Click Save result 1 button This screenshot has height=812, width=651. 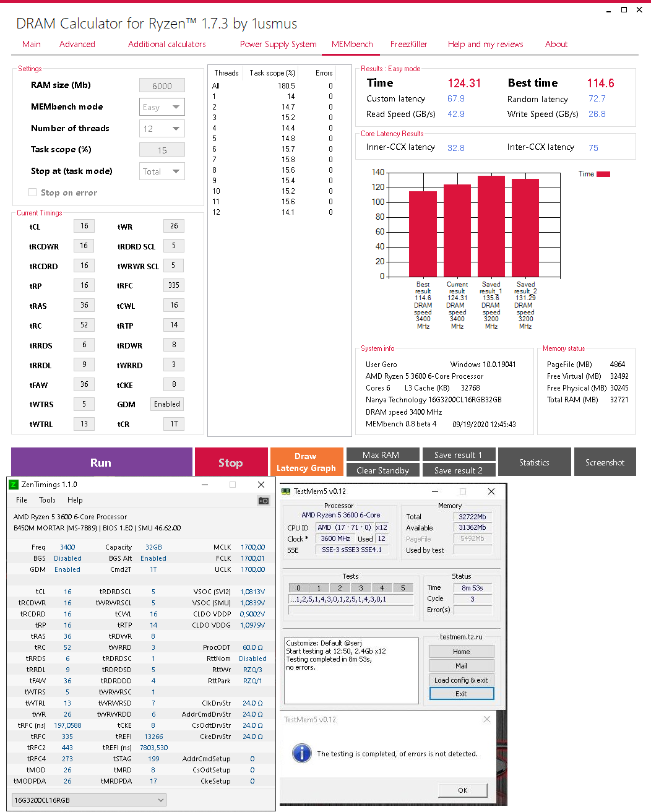[459, 455]
